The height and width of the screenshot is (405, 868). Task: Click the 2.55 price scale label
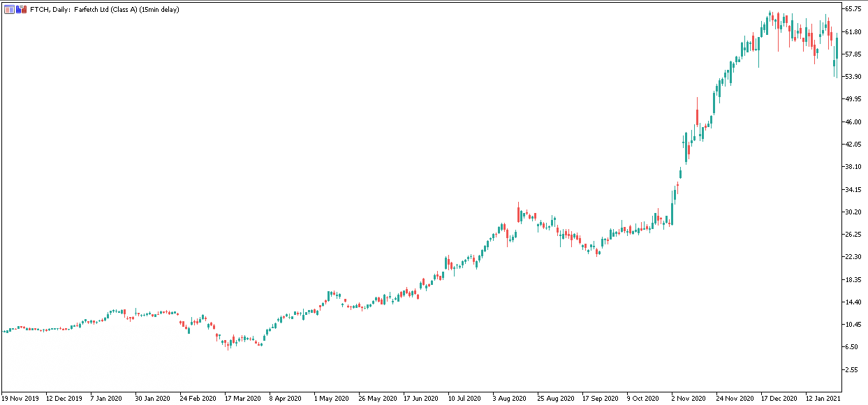[x=853, y=370]
